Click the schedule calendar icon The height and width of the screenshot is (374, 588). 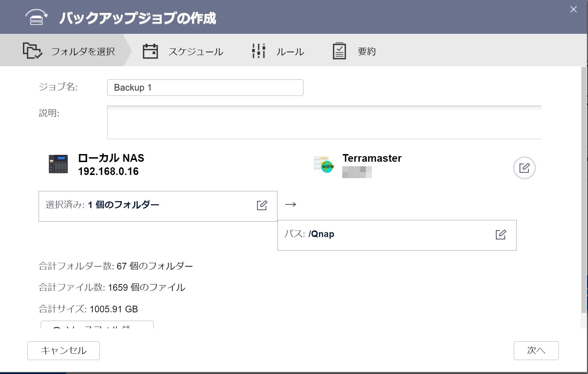pos(150,51)
